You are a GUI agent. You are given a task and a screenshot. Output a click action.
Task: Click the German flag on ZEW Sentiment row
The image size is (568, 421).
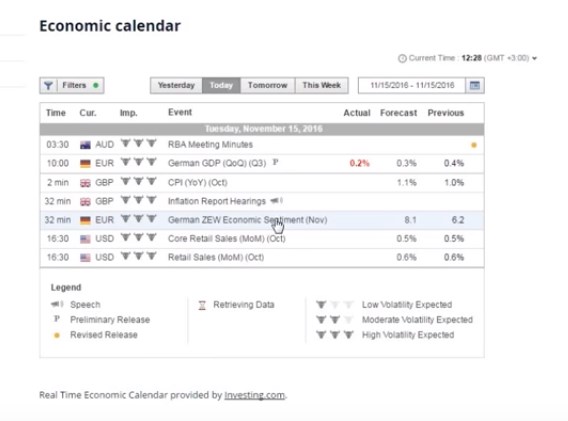click(85, 220)
